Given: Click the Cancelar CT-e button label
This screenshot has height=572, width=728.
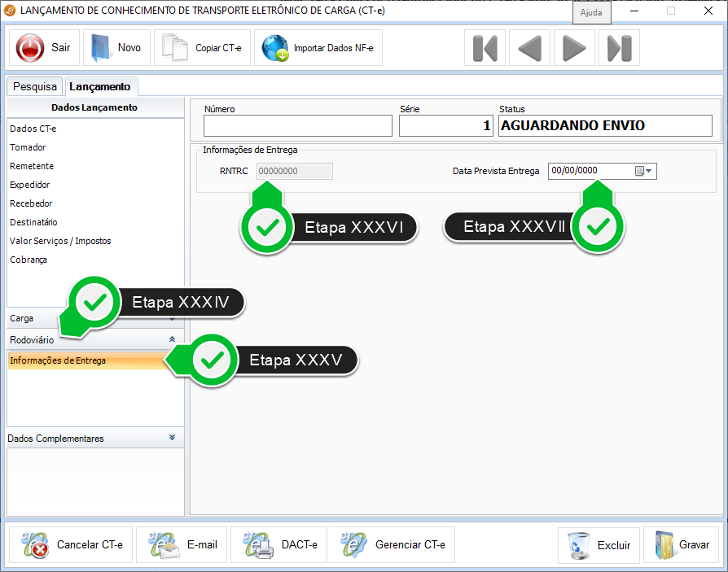Looking at the screenshot, I should [90, 544].
